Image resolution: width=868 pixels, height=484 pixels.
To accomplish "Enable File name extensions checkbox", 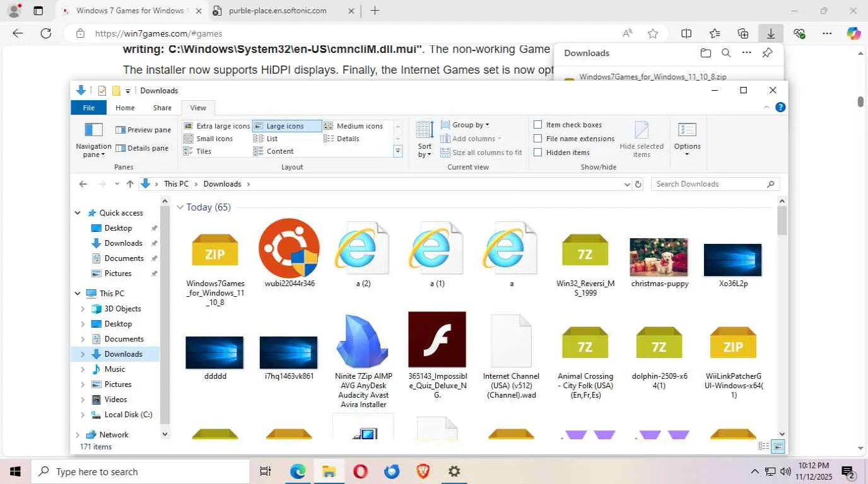I will (x=538, y=139).
